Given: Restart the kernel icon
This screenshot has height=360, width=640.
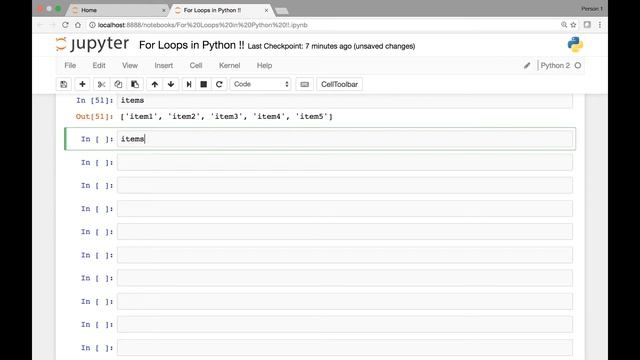Looking at the screenshot, I should tap(219, 84).
